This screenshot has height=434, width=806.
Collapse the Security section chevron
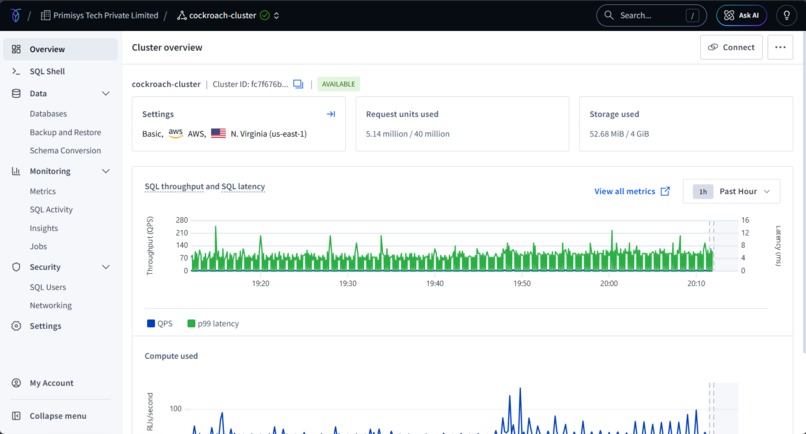[x=105, y=267]
